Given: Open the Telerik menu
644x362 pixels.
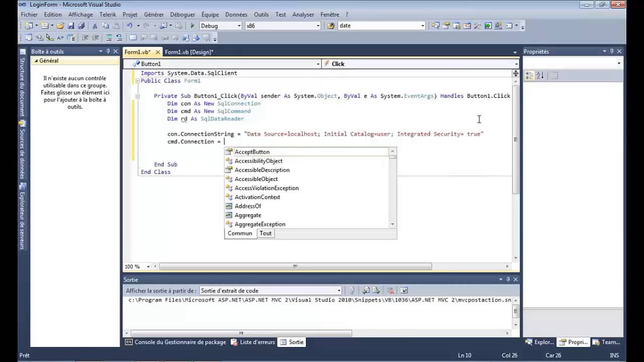Looking at the screenshot, I should tap(107, 15).
